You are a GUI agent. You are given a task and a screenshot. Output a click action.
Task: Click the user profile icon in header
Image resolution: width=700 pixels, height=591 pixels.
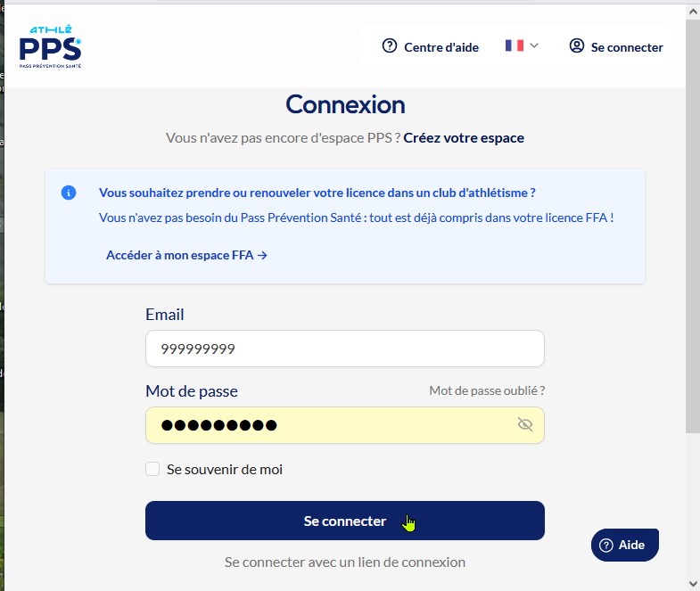(x=576, y=45)
